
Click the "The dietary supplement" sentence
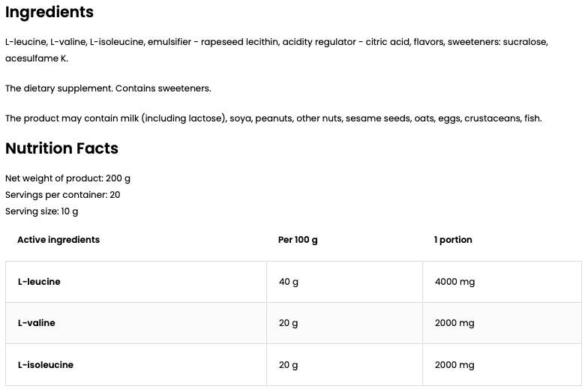pyautogui.click(x=108, y=88)
